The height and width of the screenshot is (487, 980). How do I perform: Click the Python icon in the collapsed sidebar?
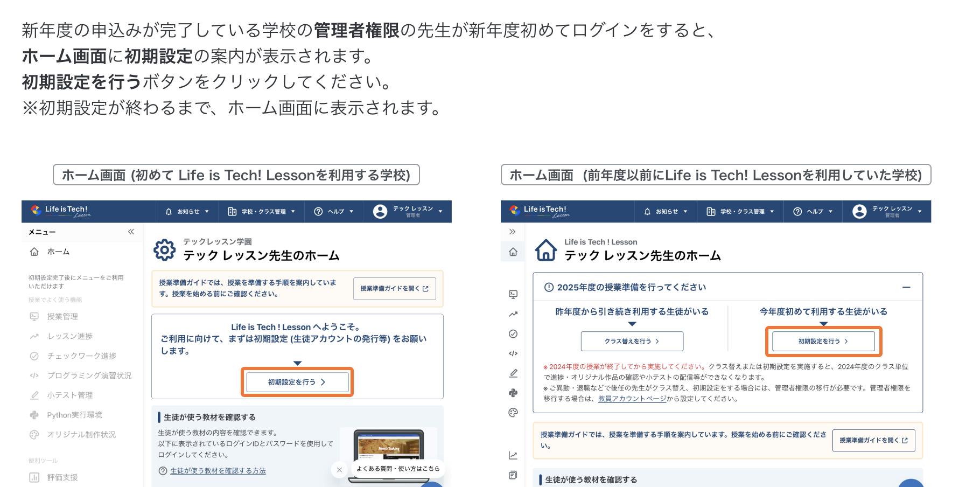click(513, 393)
